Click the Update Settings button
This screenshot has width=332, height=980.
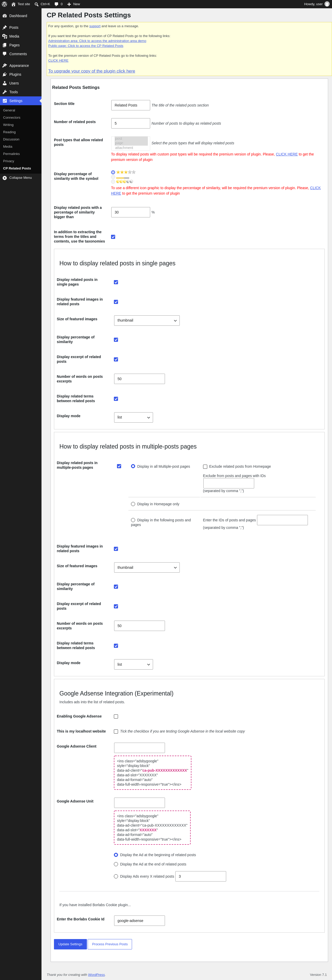tap(71, 944)
